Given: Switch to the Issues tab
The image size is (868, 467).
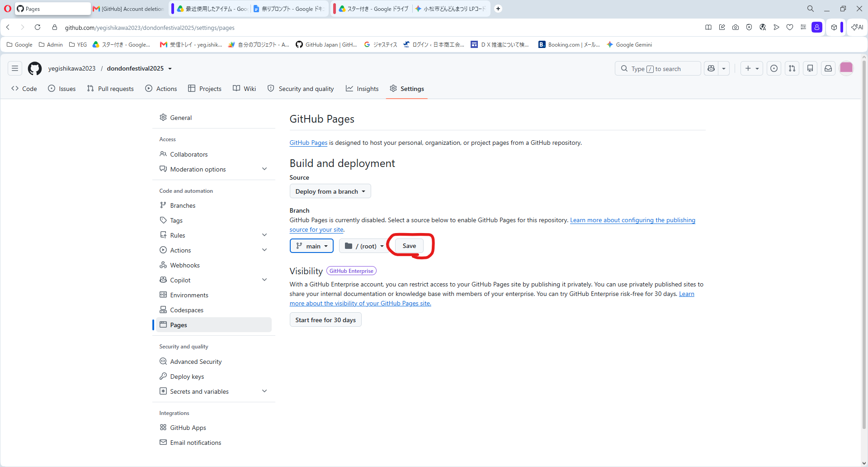Looking at the screenshot, I should tap(62, 89).
